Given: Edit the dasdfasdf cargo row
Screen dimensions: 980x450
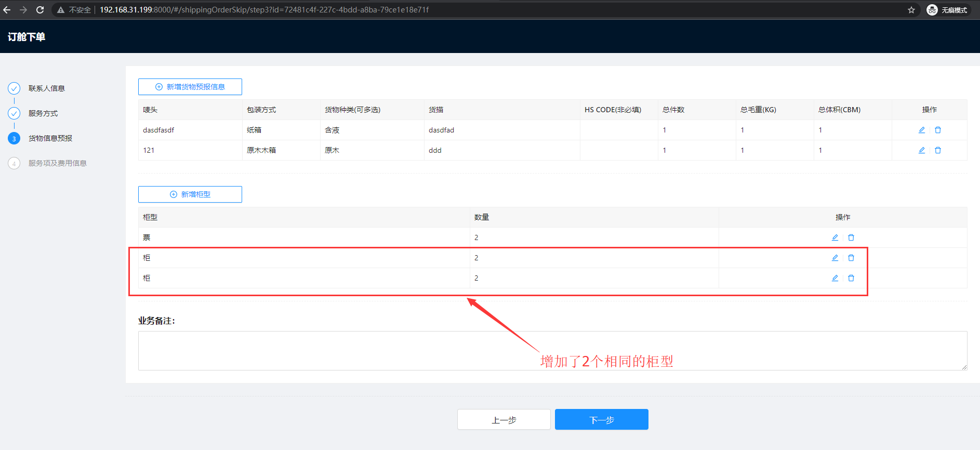Looking at the screenshot, I should pyautogui.click(x=921, y=130).
